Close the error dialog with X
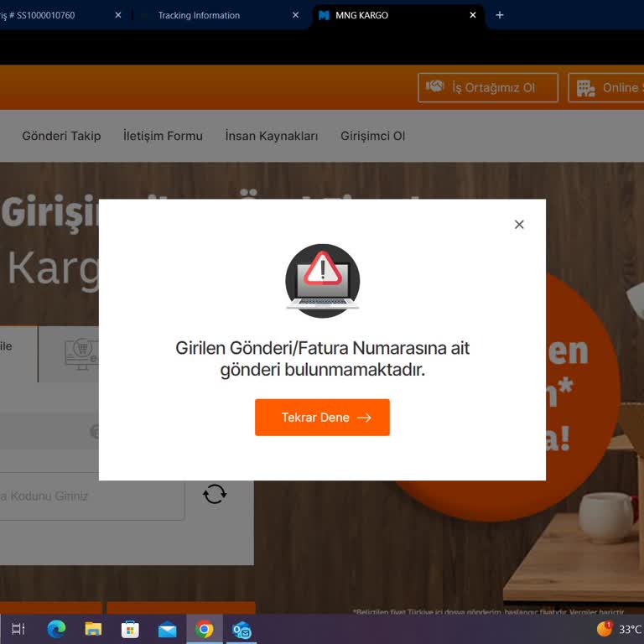 pos(519,224)
